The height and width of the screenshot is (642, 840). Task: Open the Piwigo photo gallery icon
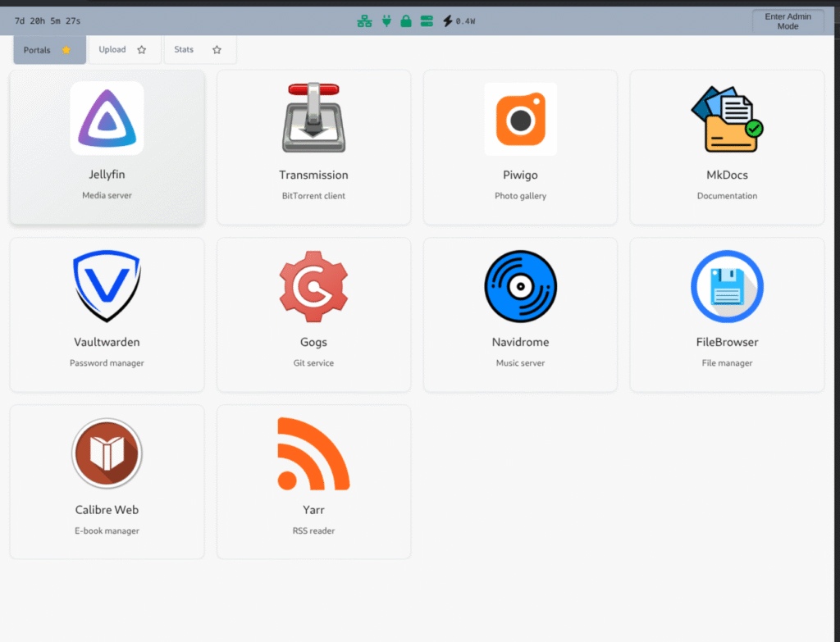(520, 119)
